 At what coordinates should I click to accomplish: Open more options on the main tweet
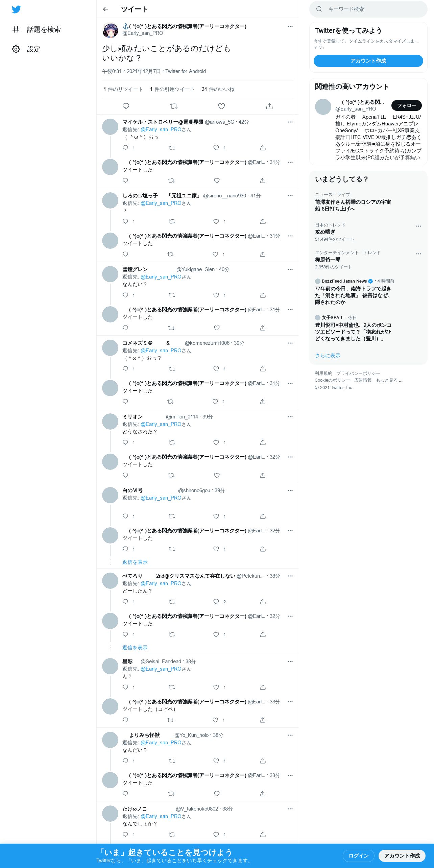click(290, 26)
